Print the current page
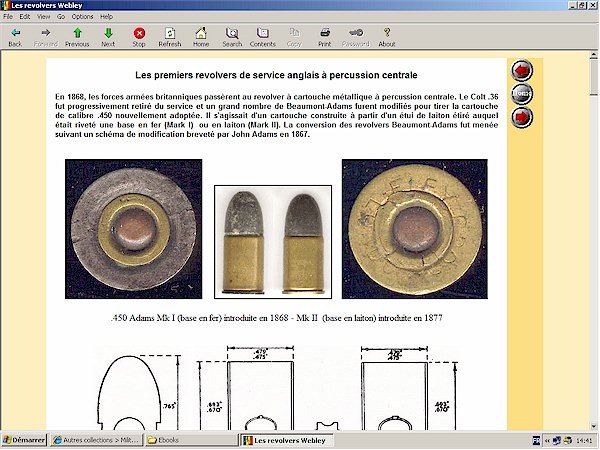Screen dimensions: 600x450 [324, 37]
